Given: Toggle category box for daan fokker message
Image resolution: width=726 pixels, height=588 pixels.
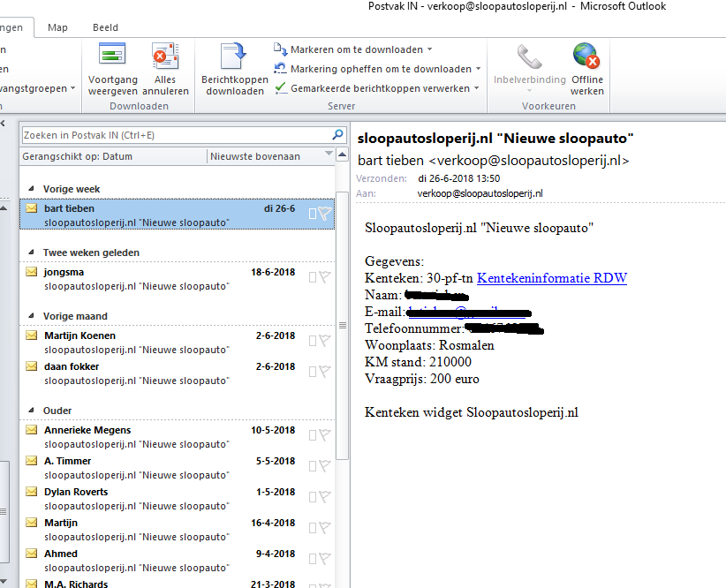Looking at the screenshot, I should coord(313,372).
